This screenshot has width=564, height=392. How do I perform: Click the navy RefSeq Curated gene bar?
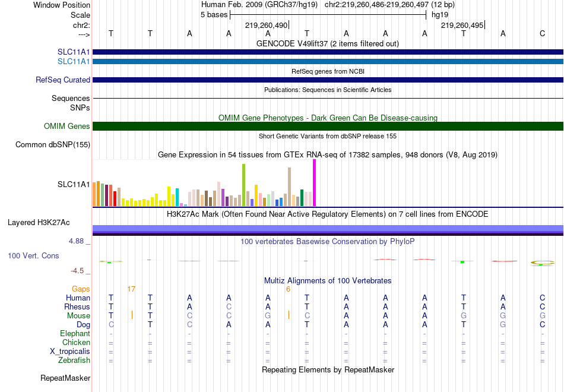pos(328,80)
